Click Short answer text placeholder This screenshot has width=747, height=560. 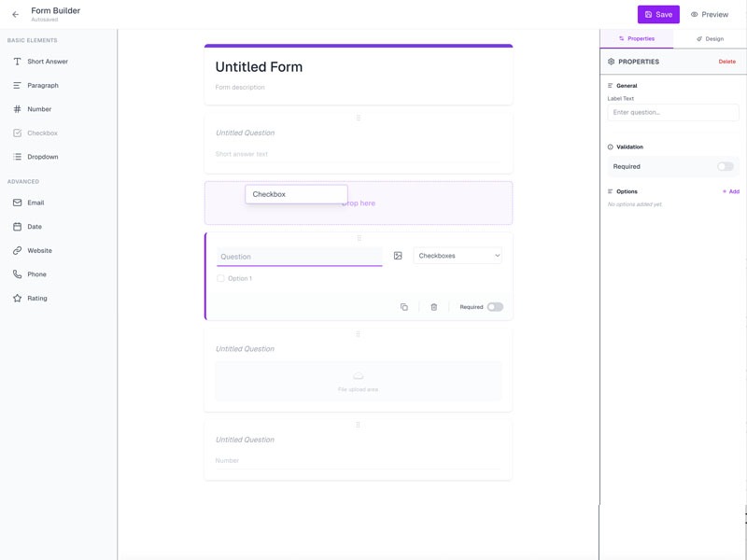coord(242,154)
